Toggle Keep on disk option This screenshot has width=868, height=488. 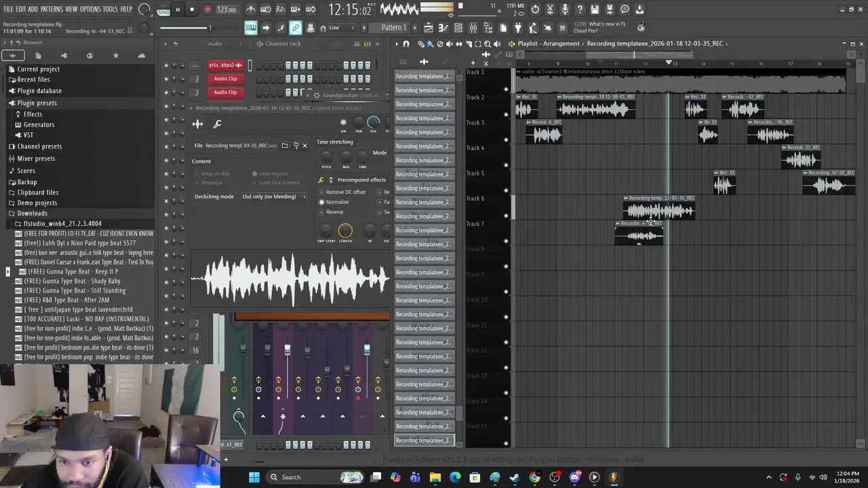point(212,174)
